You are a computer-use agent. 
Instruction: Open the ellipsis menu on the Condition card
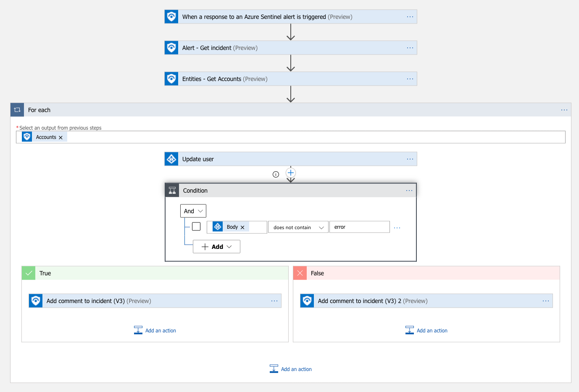point(409,191)
